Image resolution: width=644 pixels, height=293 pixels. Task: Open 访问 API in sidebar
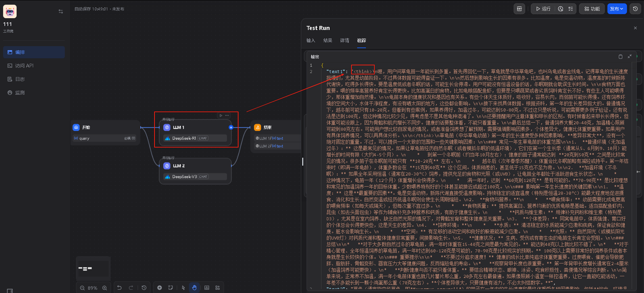(x=34, y=65)
